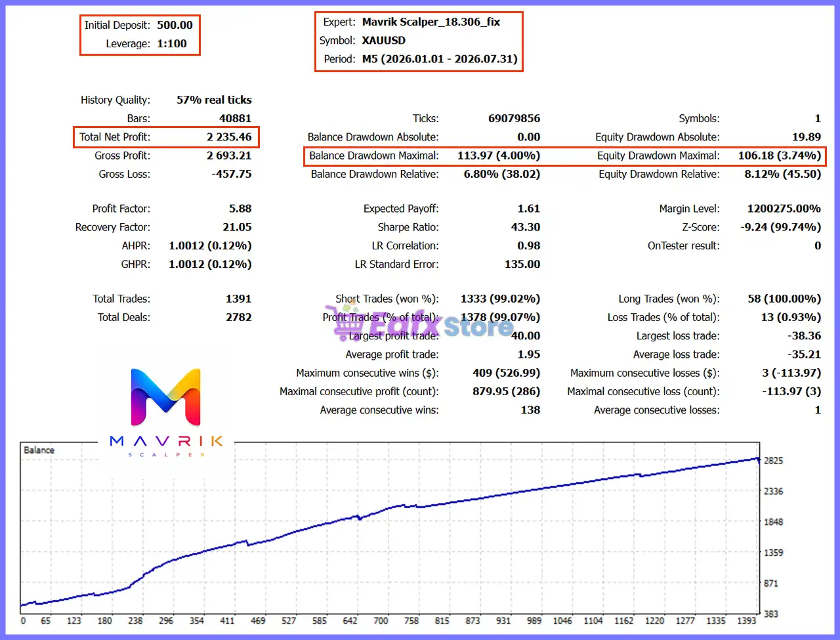The width and height of the screenshot is (840, 640).
Task: Click the Total Deals value 2782
Action: (x=239, y=317)
